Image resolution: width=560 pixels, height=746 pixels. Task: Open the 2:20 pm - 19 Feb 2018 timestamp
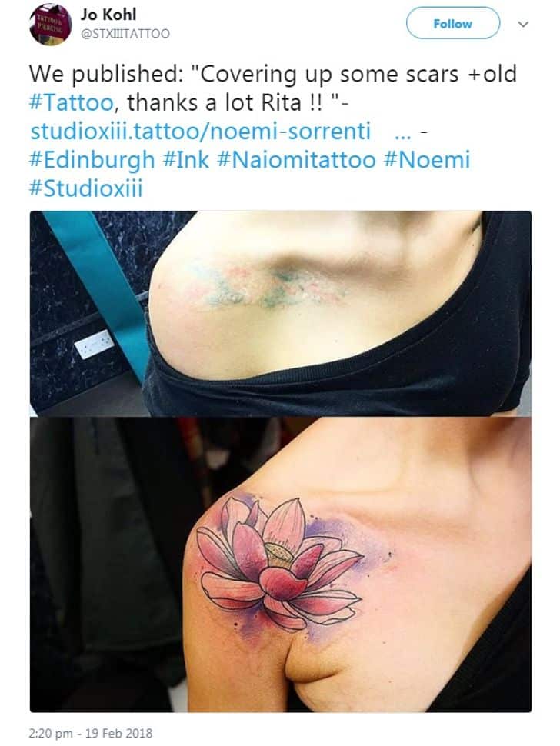[x=91, y=733]
